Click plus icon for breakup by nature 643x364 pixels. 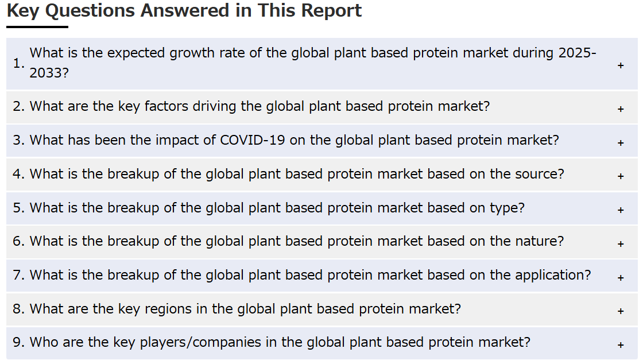pos(621,245)
